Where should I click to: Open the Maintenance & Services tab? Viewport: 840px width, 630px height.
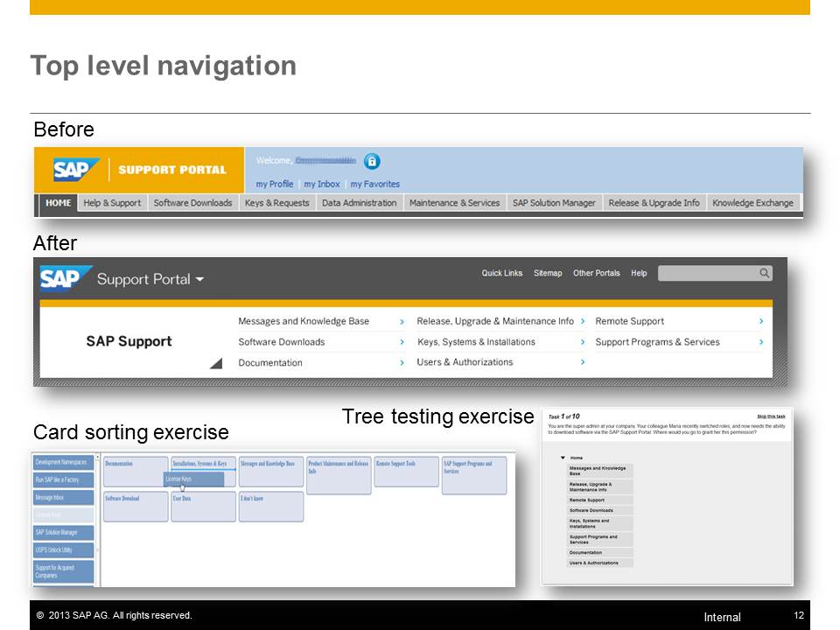click(x=454, y=203)
